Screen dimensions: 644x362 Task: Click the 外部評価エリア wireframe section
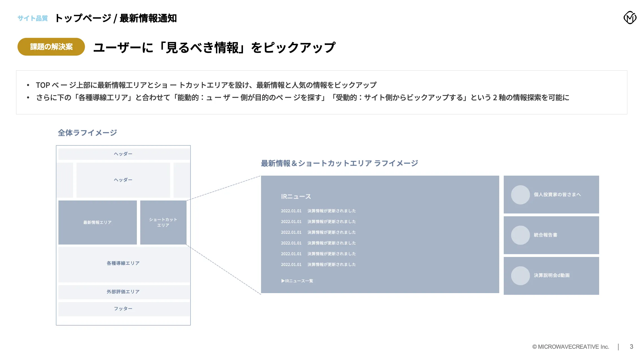[123, 292]
